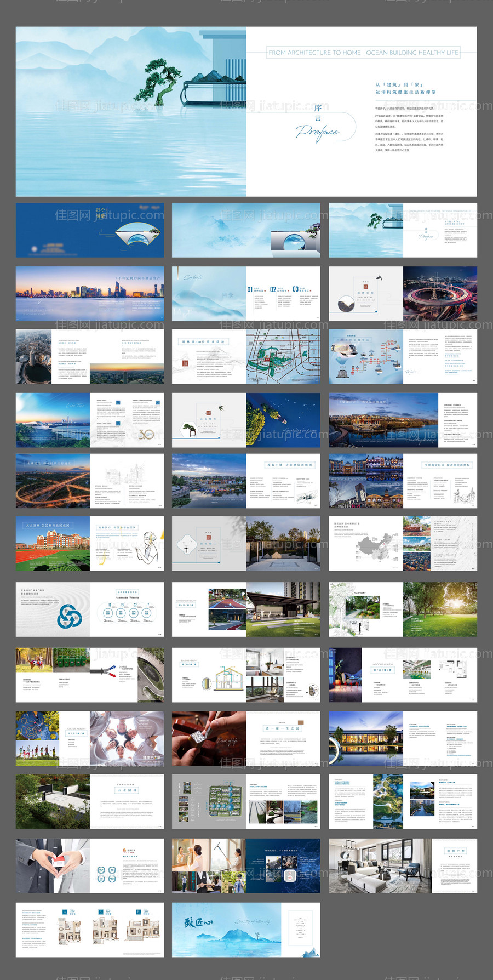This screenshot has width=493, height=980.
Task: Select the "03" contents section number
Action: (295, 289)
